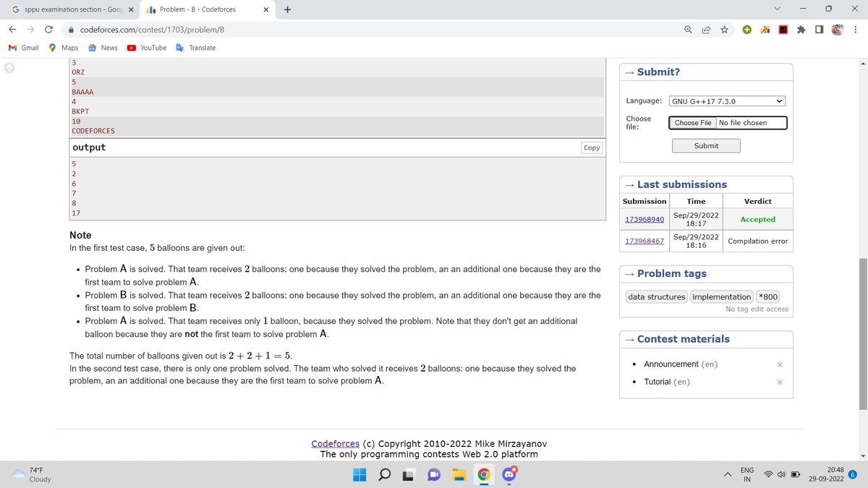
Task: Open Gmail bookmark
Action: (24, 48)
